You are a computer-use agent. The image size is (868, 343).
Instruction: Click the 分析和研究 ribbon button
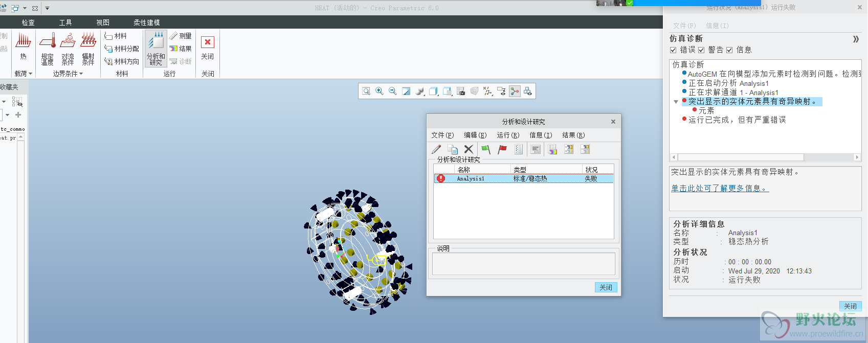156,49
